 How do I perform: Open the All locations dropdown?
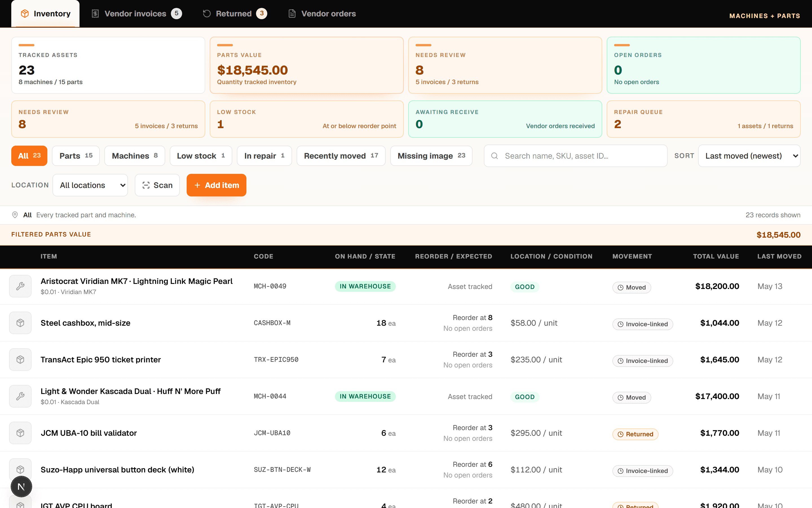[x=90, y=185]
